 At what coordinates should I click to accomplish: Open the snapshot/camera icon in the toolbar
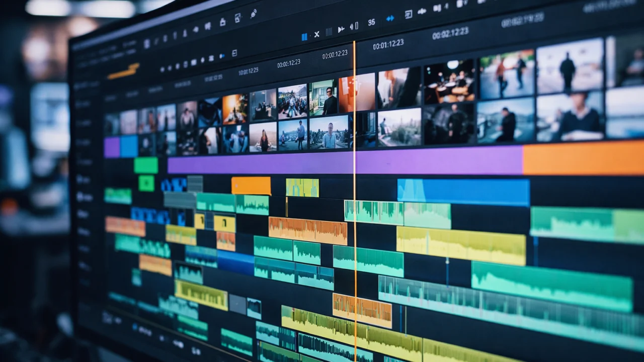(x=237, y=17)
